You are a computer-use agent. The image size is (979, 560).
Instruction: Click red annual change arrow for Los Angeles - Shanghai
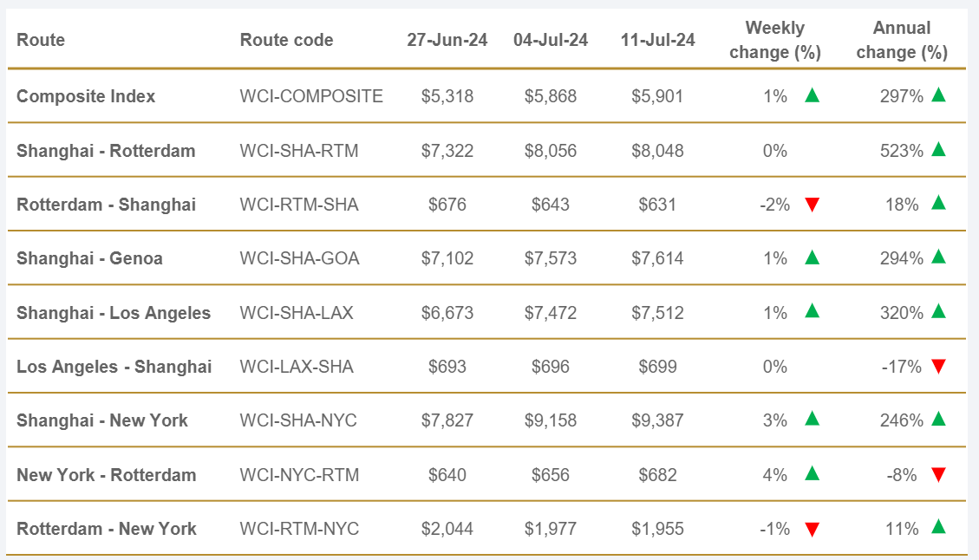pyautogui.click(x=937, y=368)
